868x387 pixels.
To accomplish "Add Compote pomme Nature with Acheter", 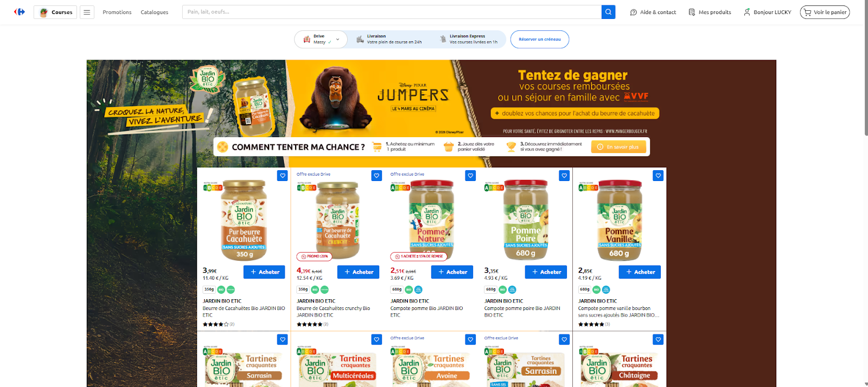I will pyautogui.click(x=452, y=272).
